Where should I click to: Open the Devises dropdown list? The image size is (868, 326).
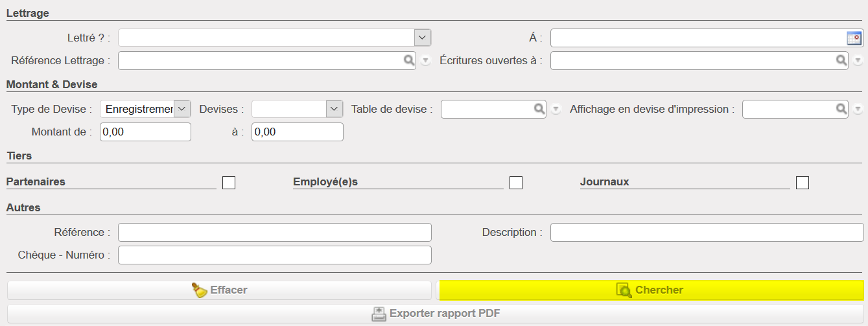pos(334,109)
